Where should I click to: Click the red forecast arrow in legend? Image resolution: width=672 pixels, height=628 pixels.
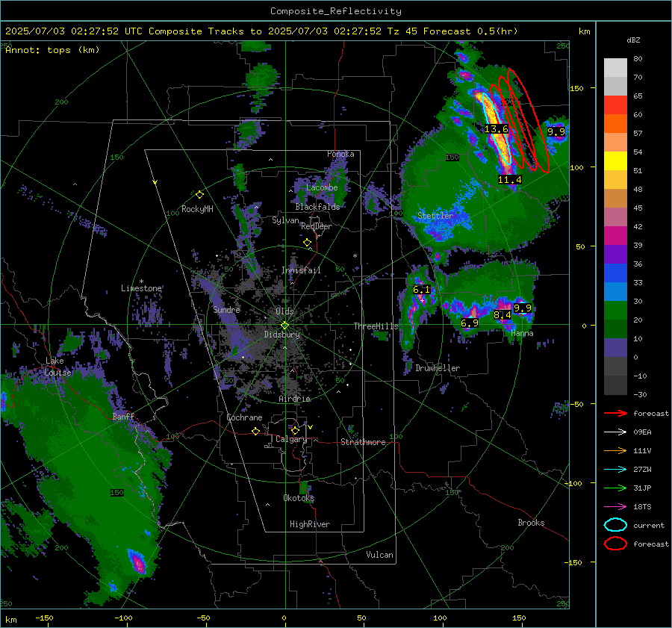tap(615, 413)
